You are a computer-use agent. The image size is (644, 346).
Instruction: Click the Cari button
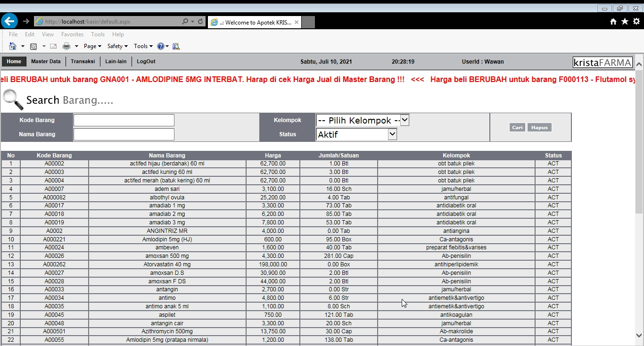coord(517,127)
